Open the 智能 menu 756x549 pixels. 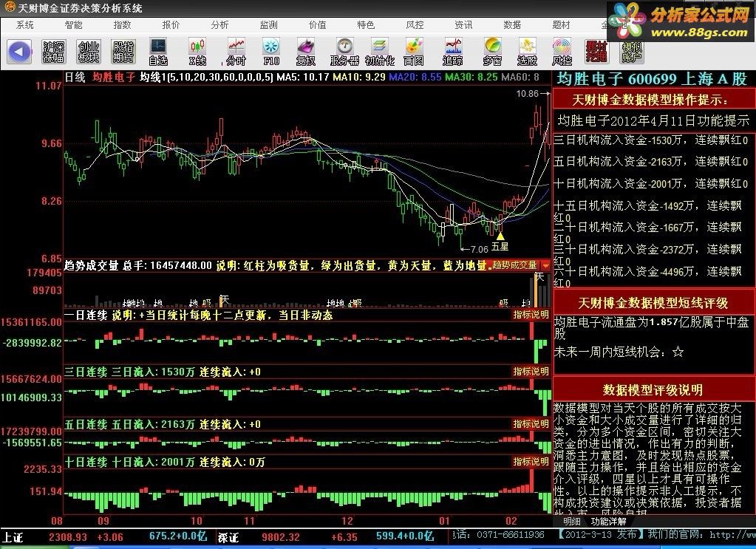(x=74, y=24)
